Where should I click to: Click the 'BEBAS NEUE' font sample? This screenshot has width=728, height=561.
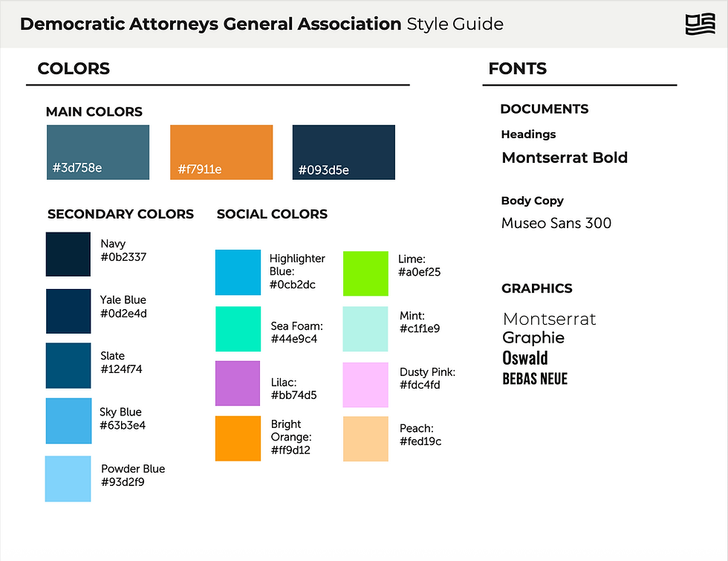tap(535, 379)
